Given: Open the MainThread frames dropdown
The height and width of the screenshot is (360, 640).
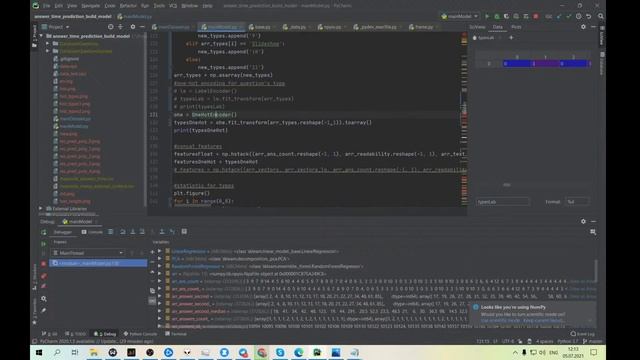Looking at the screenshot, I should pyautogui.click(x=88, y=253).
